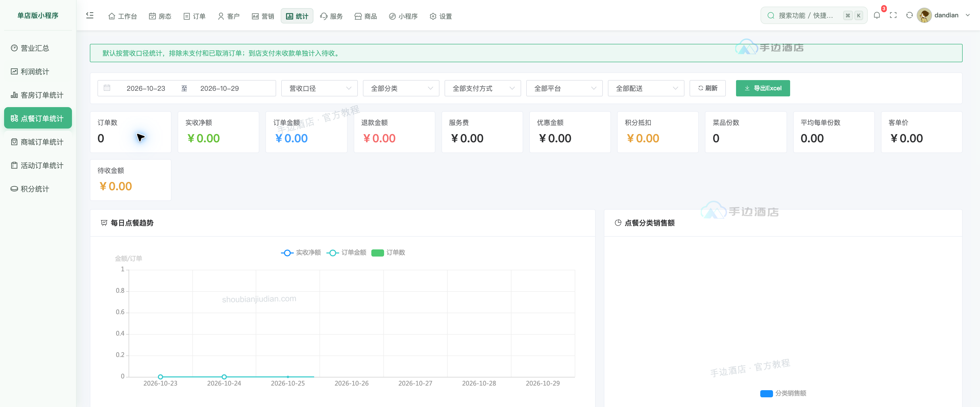Click the 刷新 button

[708, 88]
